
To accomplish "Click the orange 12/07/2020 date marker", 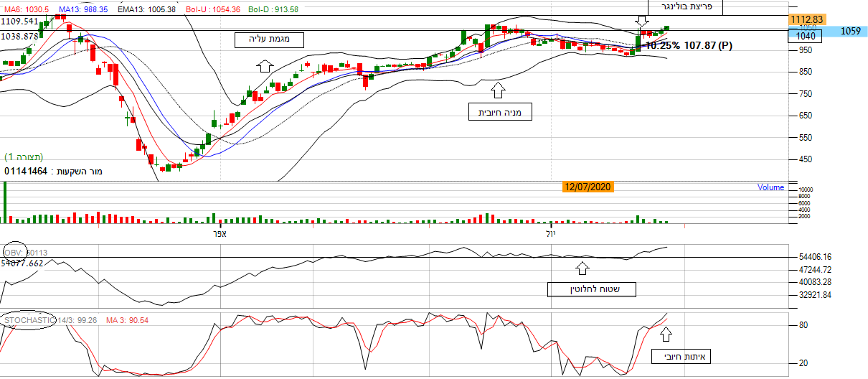I will [588, 187].
